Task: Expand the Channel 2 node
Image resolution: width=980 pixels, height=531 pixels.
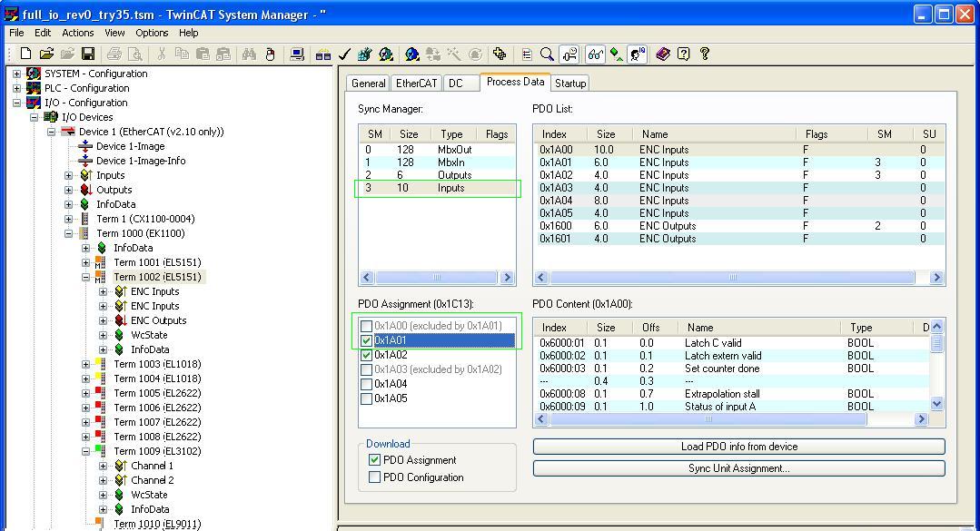Action: tap(104, 480)
